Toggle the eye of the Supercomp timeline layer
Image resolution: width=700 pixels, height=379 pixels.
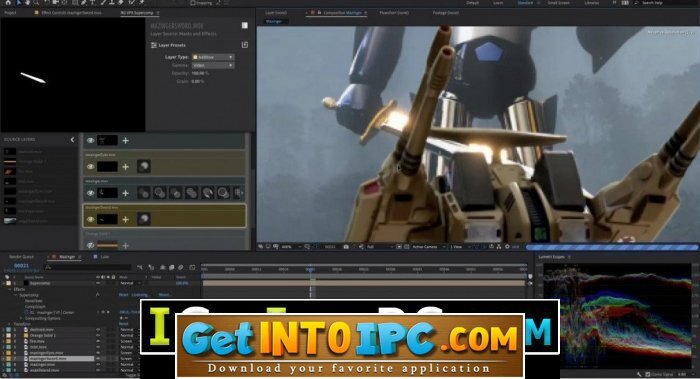(x=98, y=283)
